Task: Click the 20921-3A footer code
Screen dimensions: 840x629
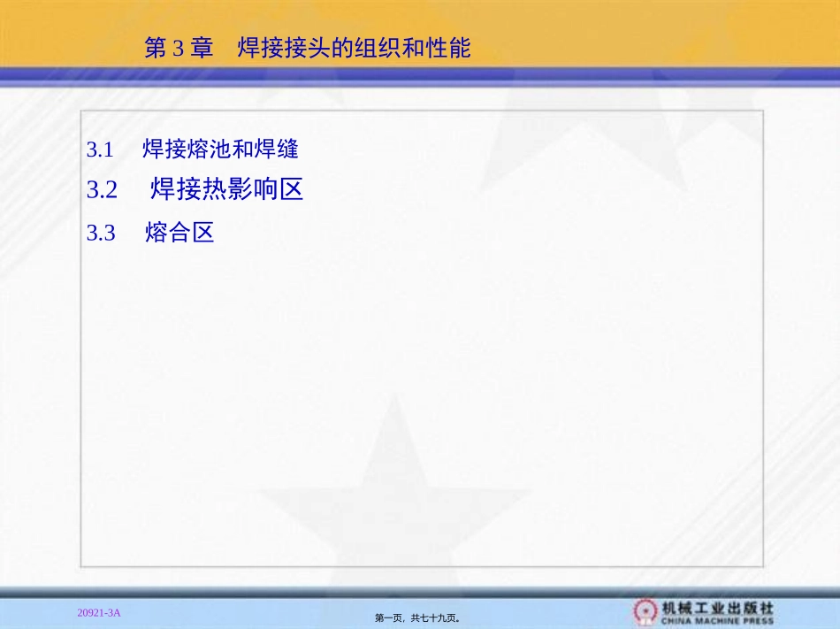Action: pyautogui.click(x=98, y=613)
